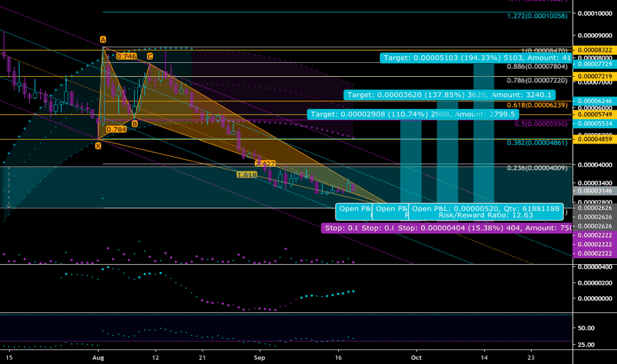Click the 1.272(0.00010058) Fibonacci level label
The height and width of the screenshot is (364, 617).
(537, 16)
